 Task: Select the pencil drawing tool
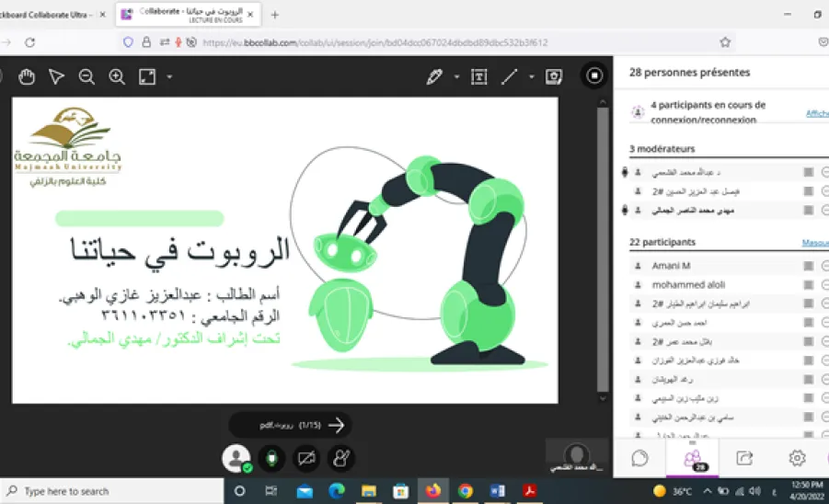[434, 77]
